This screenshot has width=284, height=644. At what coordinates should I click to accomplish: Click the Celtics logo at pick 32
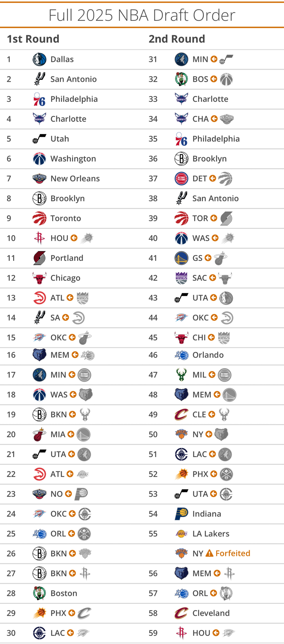[181, 79]
